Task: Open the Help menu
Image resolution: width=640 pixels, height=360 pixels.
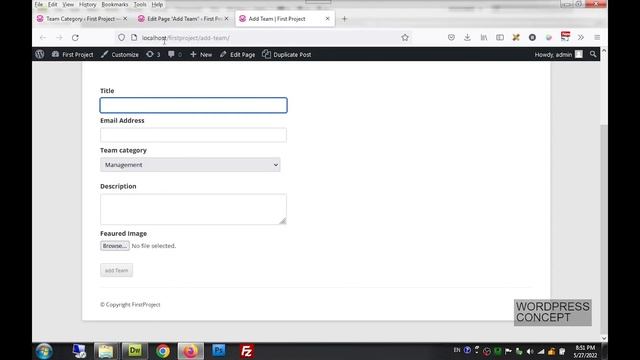Action: [x=157, y=4]
